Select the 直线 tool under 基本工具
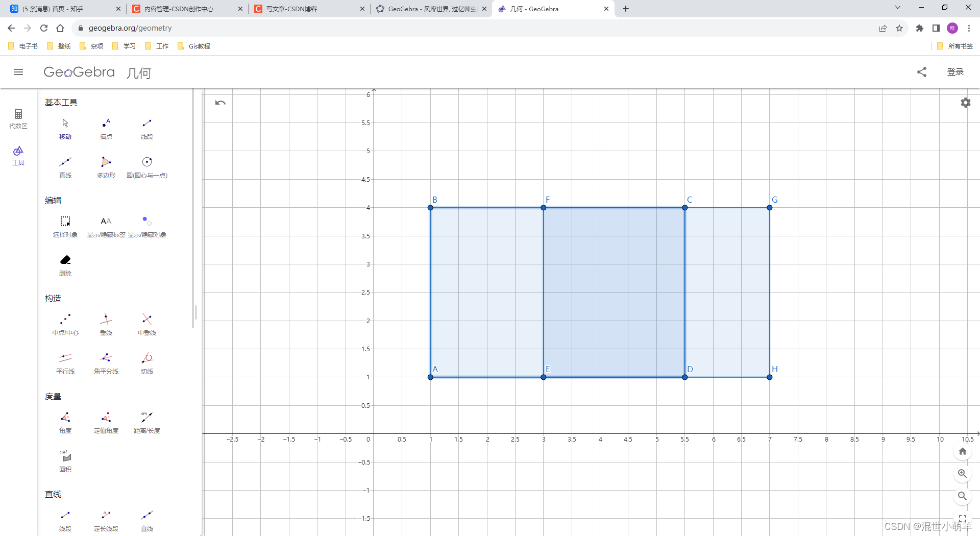The image size is (980, 536). pyautogui.click(x=65, y=167)
